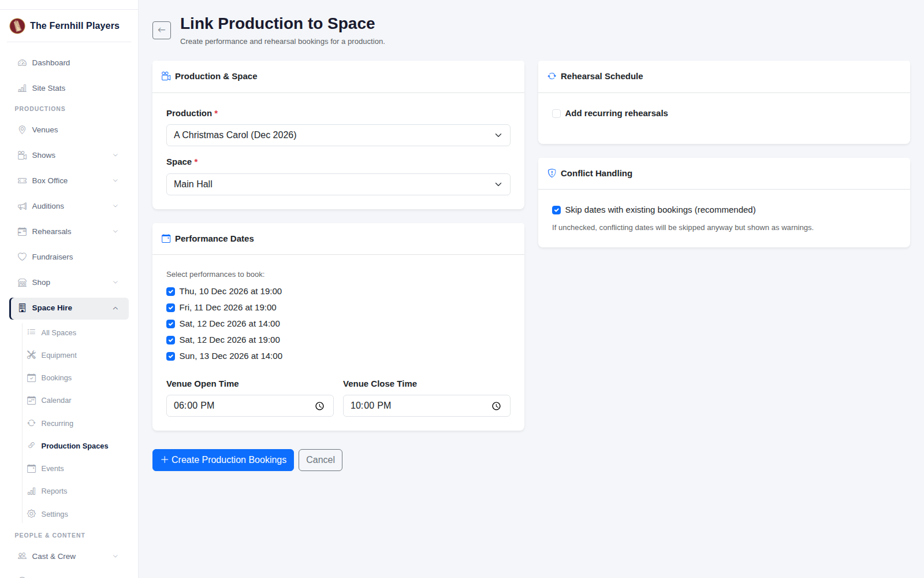The width and height of the screenshot is (924, 578).
Task: Click The Fernhill Players logo icon
Action: (x=17, y=25)
